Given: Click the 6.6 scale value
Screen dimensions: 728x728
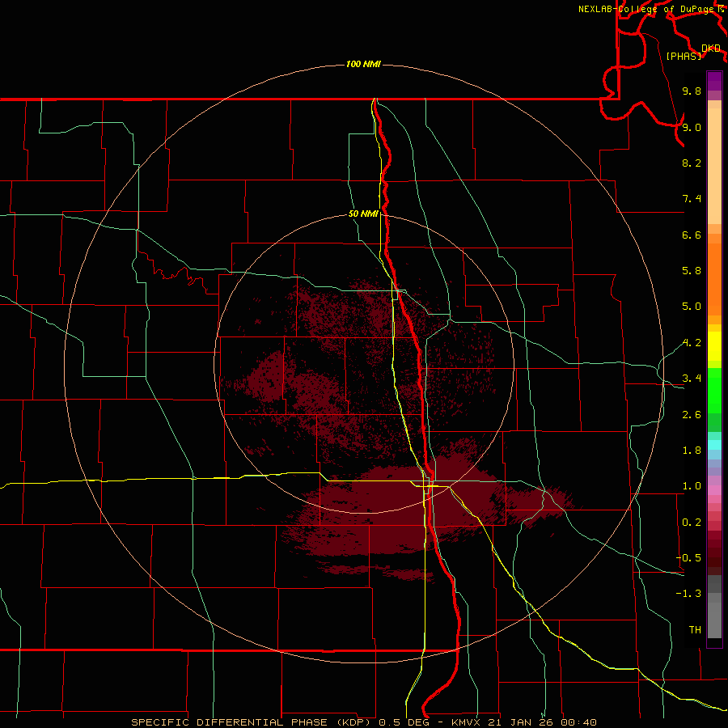Looking at the screenshot, I should (692, 235).
